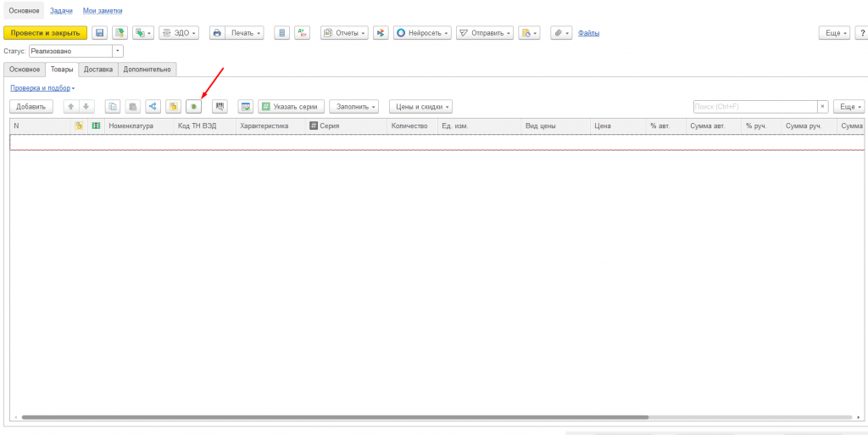Click the Код ТН ВЭД column header

[x=205, y=126]
